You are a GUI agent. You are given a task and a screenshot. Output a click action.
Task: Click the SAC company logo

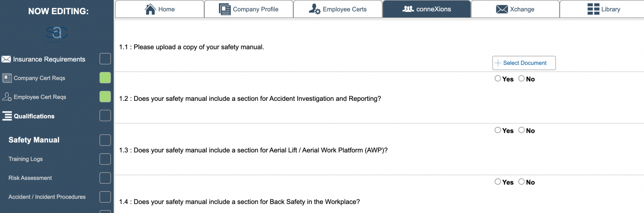point(56,34)
